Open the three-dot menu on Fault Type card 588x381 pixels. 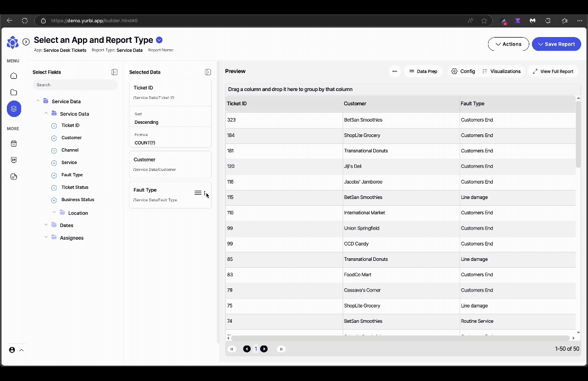205,193
